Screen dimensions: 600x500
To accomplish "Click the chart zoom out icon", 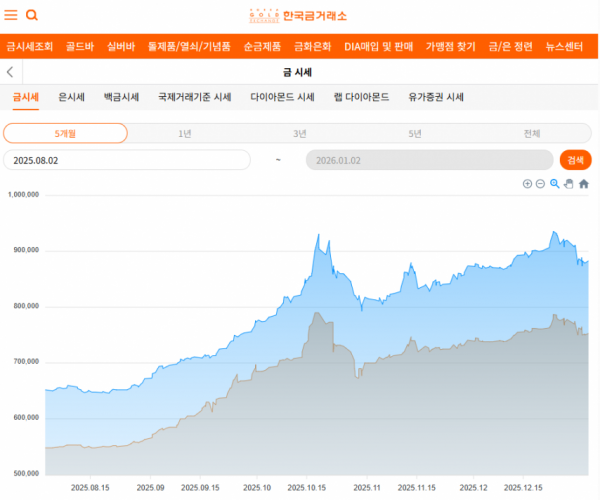I will pyautogui.click(x=540, y=184).
